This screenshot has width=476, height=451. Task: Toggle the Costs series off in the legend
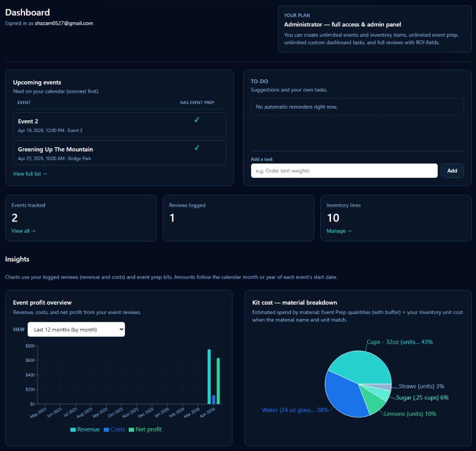pyautogui.click(x=114, y=429)
